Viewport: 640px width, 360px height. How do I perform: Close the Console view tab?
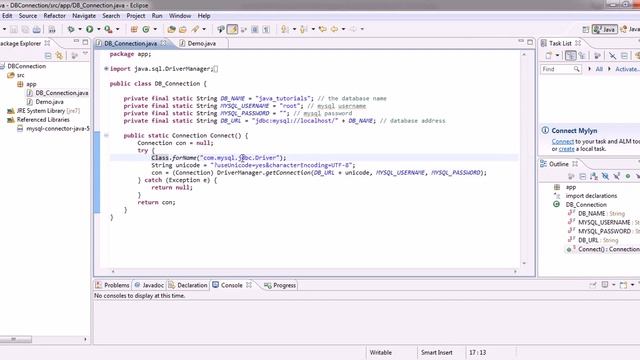pos(249,285)
